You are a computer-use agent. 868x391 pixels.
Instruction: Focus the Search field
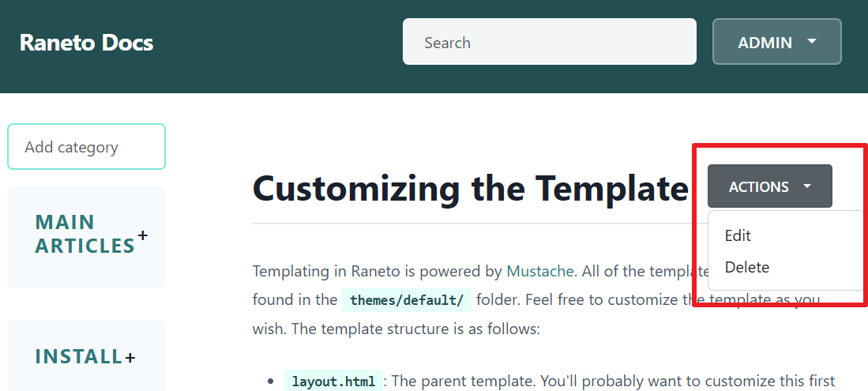coord(549,42)
